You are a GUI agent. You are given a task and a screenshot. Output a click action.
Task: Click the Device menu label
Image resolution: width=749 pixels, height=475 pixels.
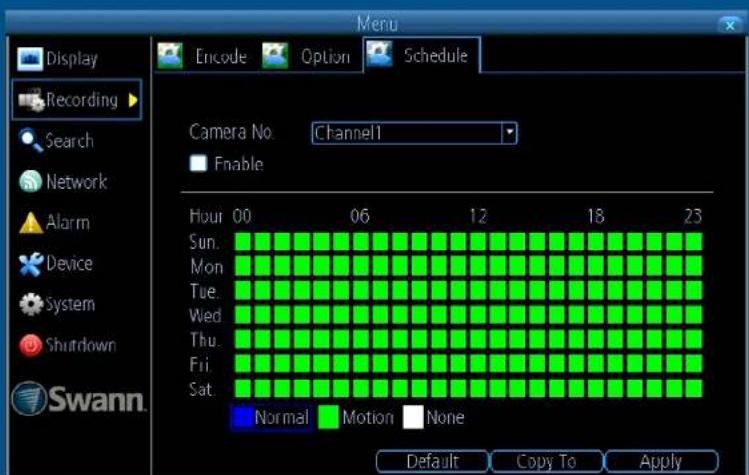(69, 263)
